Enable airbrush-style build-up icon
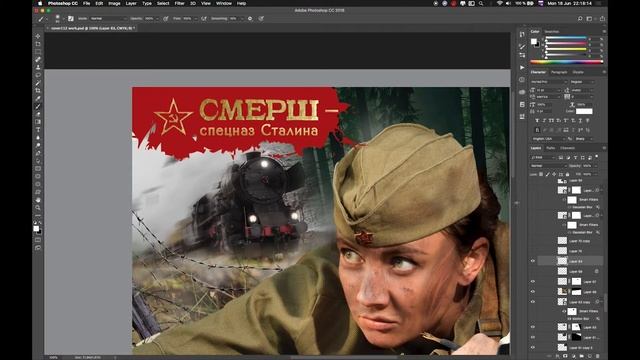This screenshot has width=640, height=360. pos(204,18)
